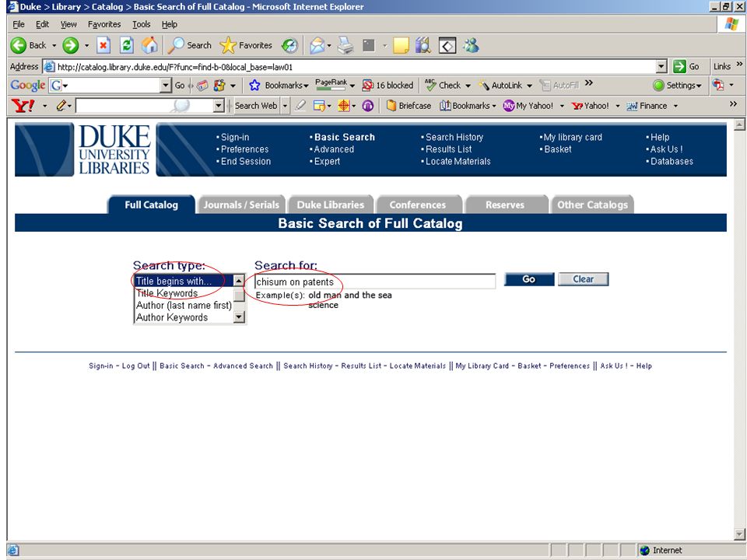This screenshot has width=747, height=560.
Task: Click the Research books icon
Action: point(423,45)
